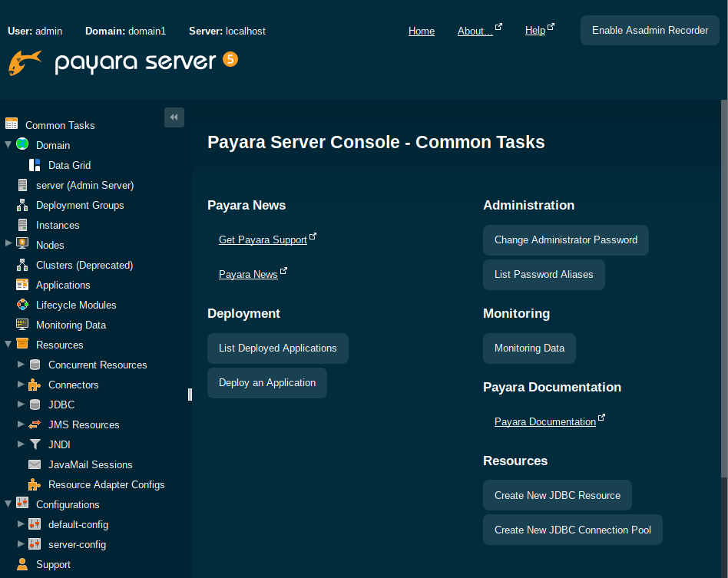This screenshot has height=578, width=728.
Task: Open the Home link in header
Action: [x=422, y=31]
